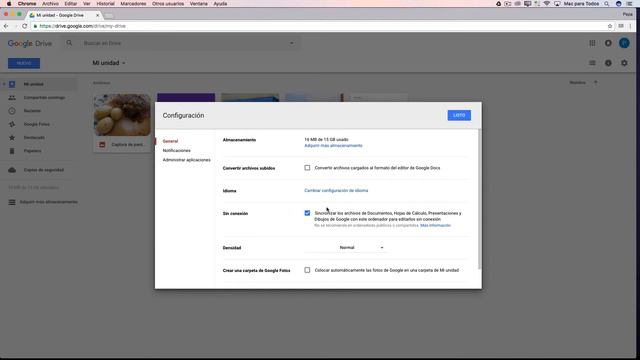Image resolution: width=640 pixels, height=360 pixels.
Task: Click the dialog vertical scrollbar
Action: pos(480,199)
